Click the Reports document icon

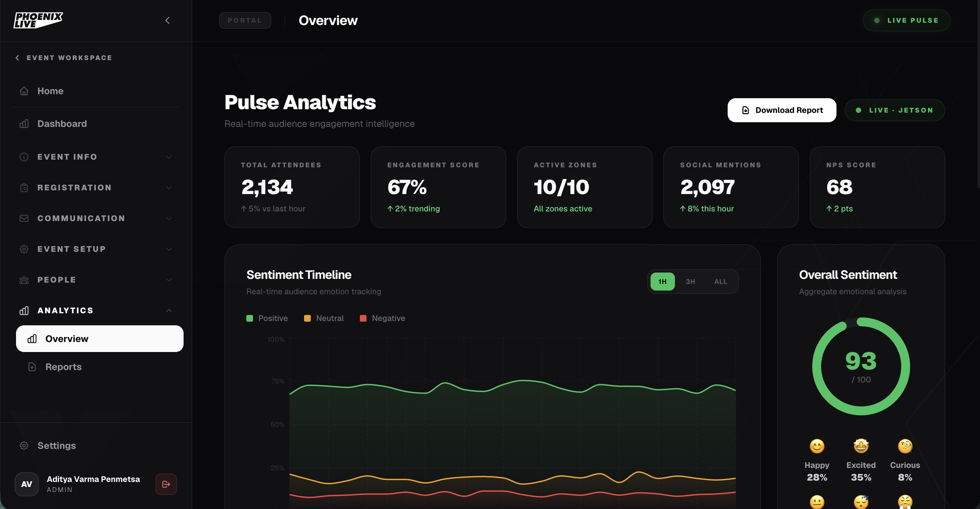pyautogui.click(x=32, y=367)
